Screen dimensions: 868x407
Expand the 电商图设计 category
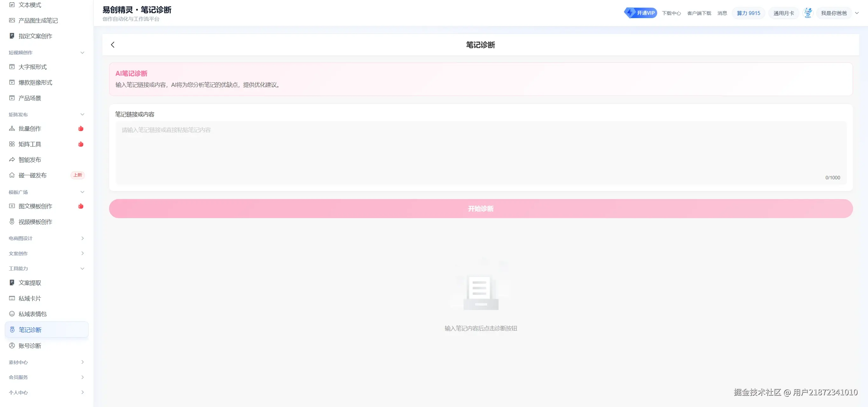click(46, 238)
